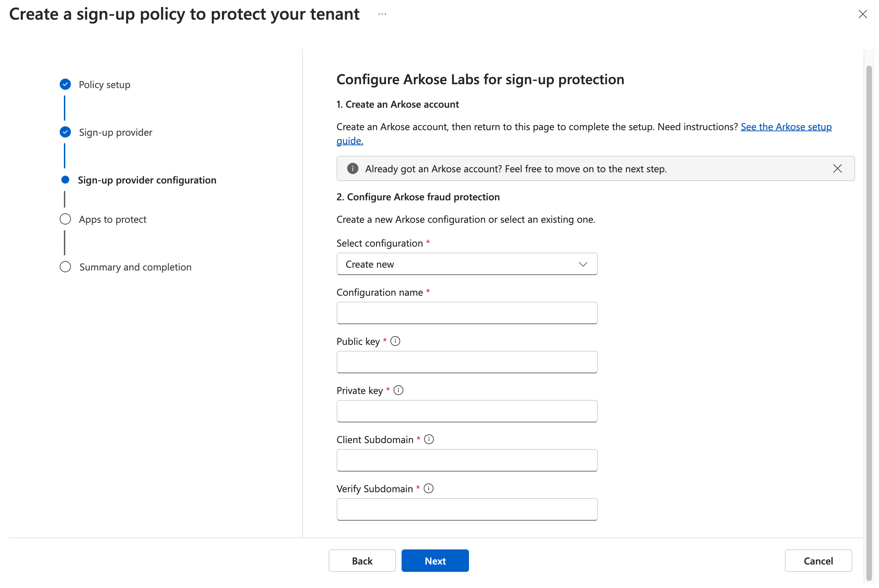Click the Sign-up provider step checkmark icon
This screenshot has width=879, height=588.
point(65,132)
